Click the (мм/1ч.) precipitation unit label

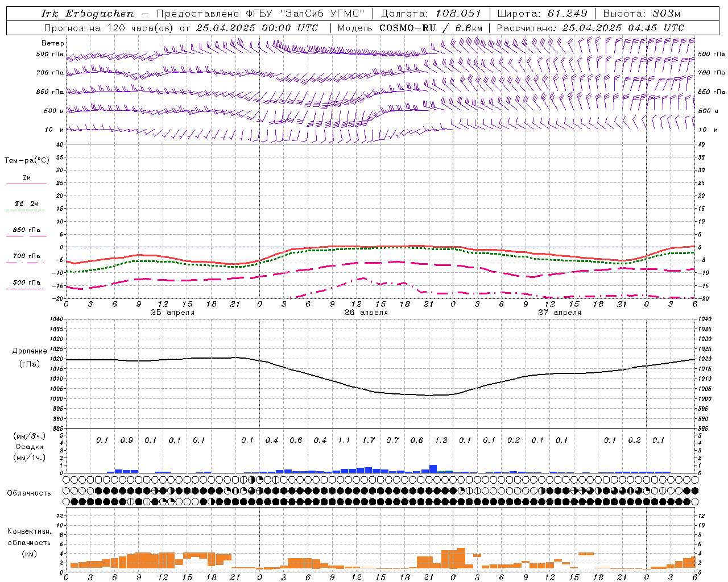29,458
